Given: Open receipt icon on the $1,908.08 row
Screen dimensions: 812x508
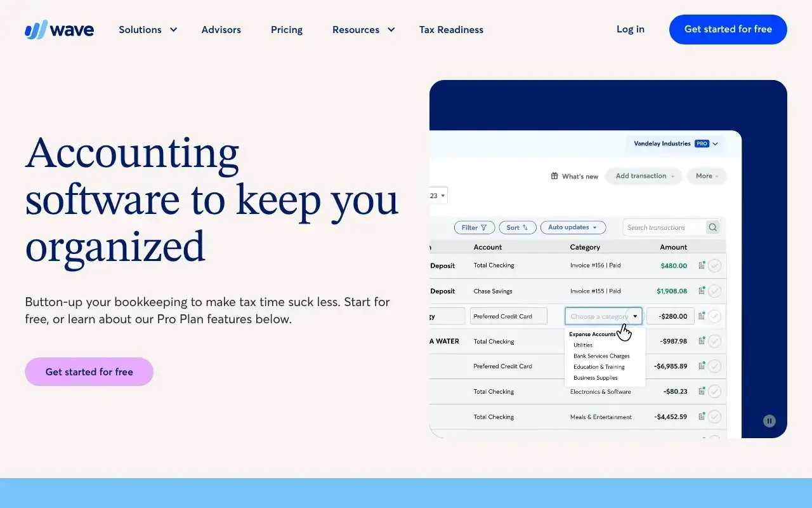Looking at the screenshot, I should [702, 291].
